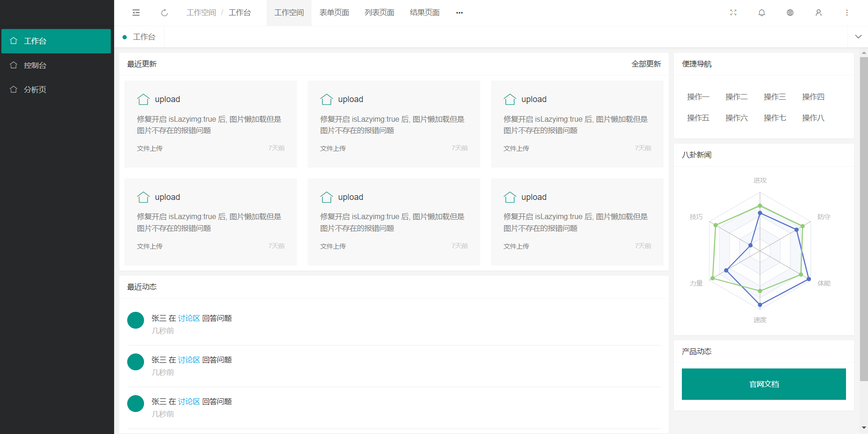Switch to the 结果页面 top menu

tap(425, 13)
